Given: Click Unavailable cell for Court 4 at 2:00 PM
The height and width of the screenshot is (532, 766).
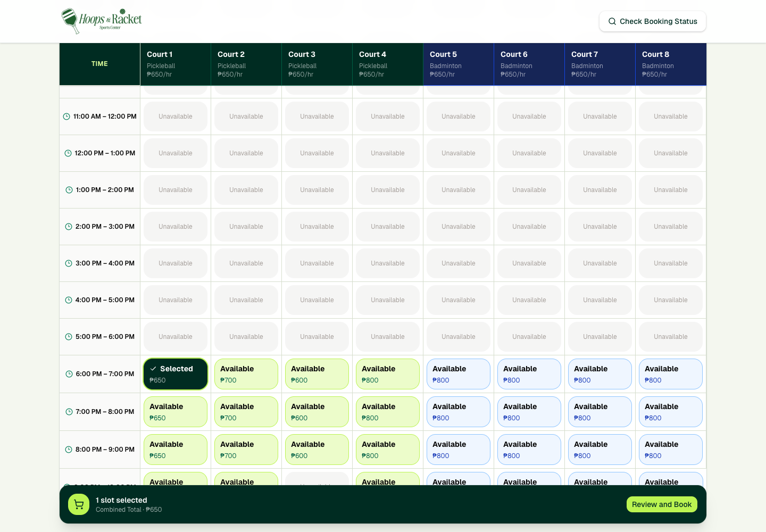Looking at the screenshot, I should coord(388,227).
